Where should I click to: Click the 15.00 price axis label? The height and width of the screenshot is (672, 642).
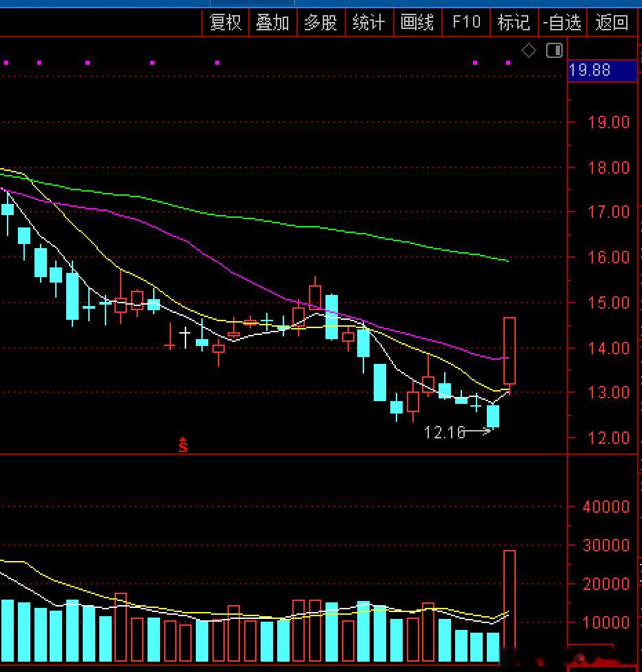608,303
